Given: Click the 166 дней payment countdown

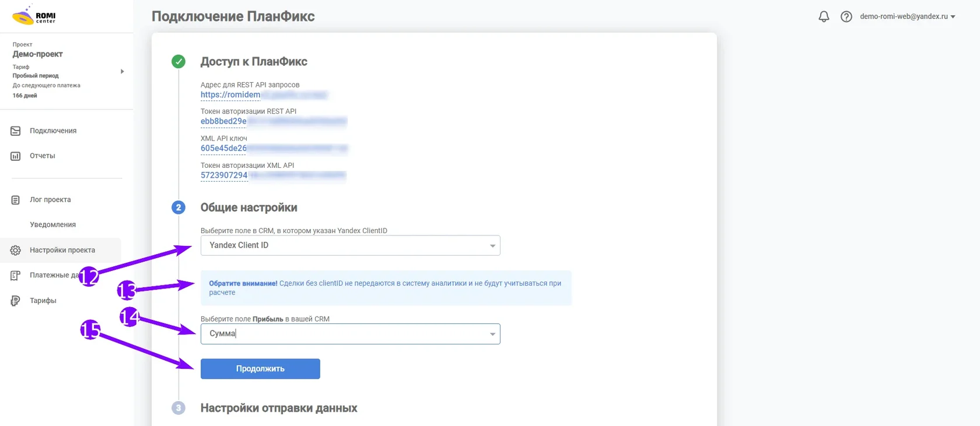Looking at the screenshot, I should pyautogui.click(x=25, y=96).
